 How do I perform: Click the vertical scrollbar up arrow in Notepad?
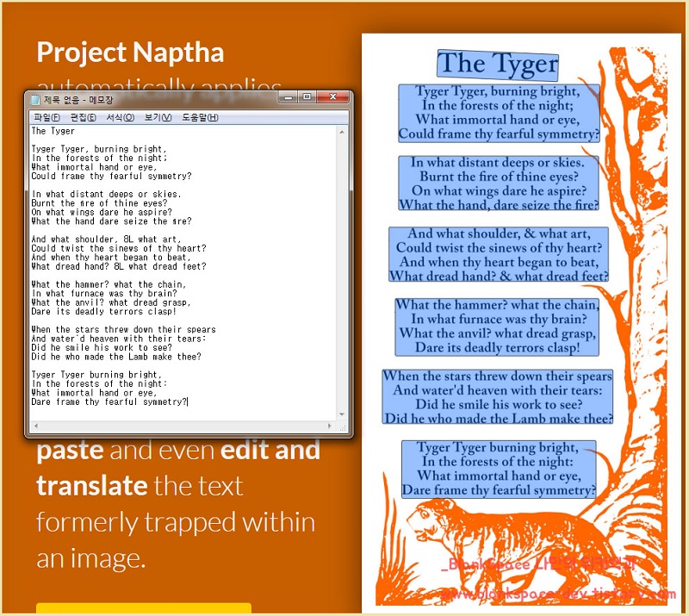[x=342, y=132]
